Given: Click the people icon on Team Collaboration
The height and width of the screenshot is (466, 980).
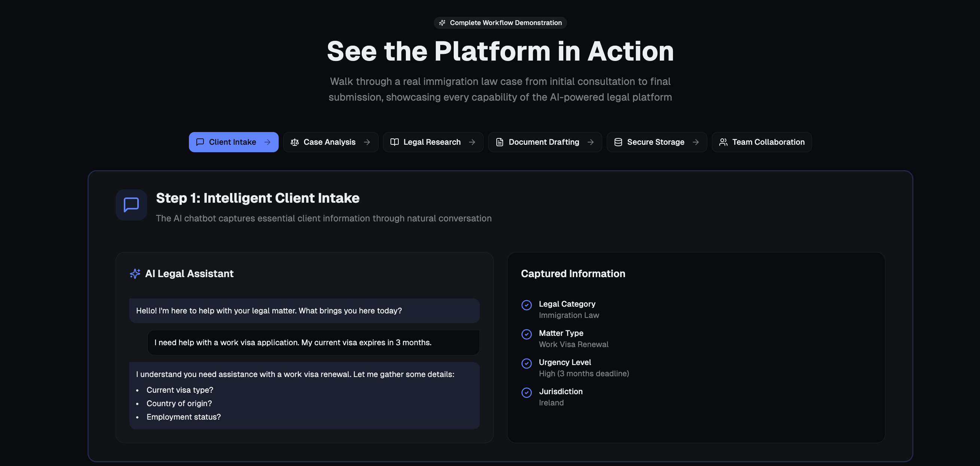Looking at the screenshot, I should [x=723, y=142].
